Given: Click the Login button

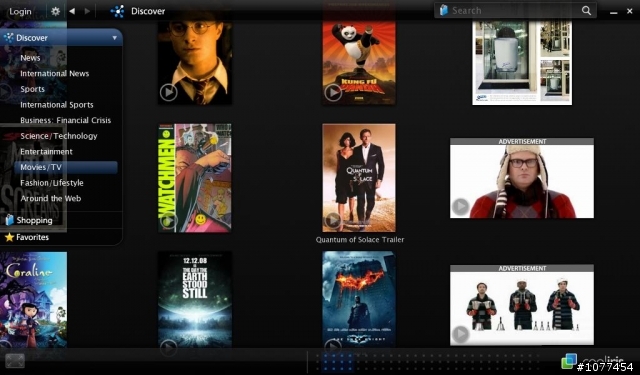Looking at the screenshot, I should 20,11.
